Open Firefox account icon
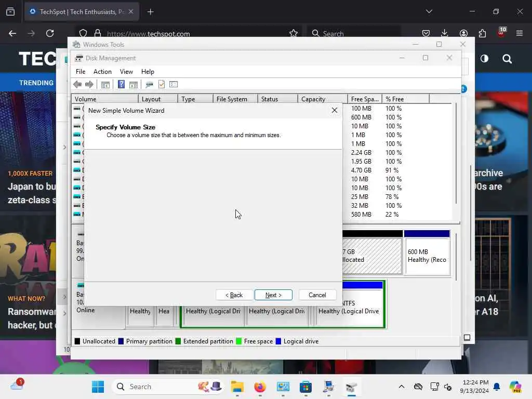The image size is (532, 399). (x=463, y=33)
